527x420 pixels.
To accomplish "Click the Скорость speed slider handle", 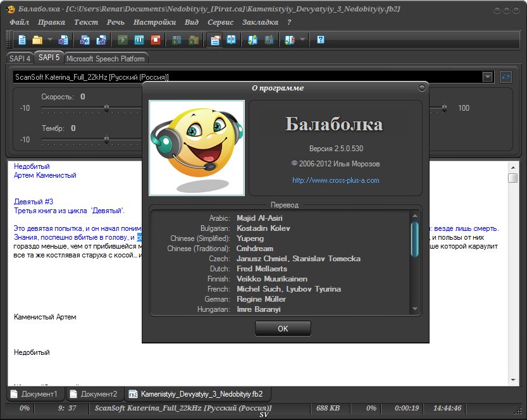I will 107,108.
